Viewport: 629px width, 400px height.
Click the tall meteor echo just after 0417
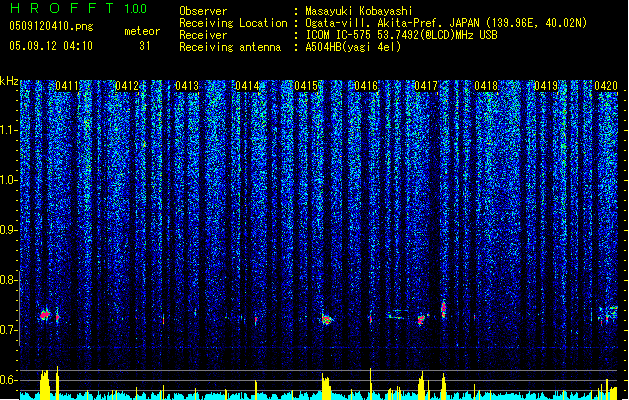[443, 309]
